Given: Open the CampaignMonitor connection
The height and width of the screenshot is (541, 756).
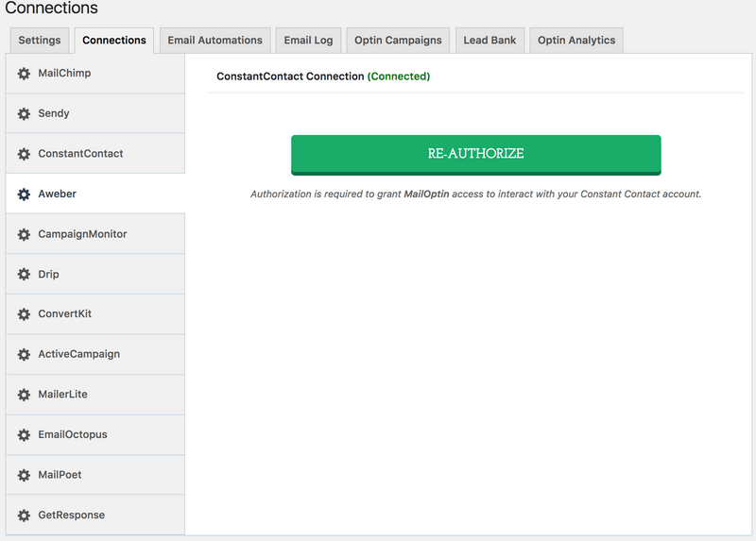Looking at the screenshot, I should [95, 234].
